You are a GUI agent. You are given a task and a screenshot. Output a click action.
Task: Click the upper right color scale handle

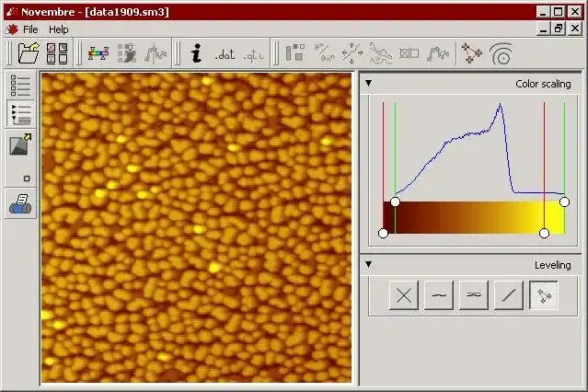564,202
